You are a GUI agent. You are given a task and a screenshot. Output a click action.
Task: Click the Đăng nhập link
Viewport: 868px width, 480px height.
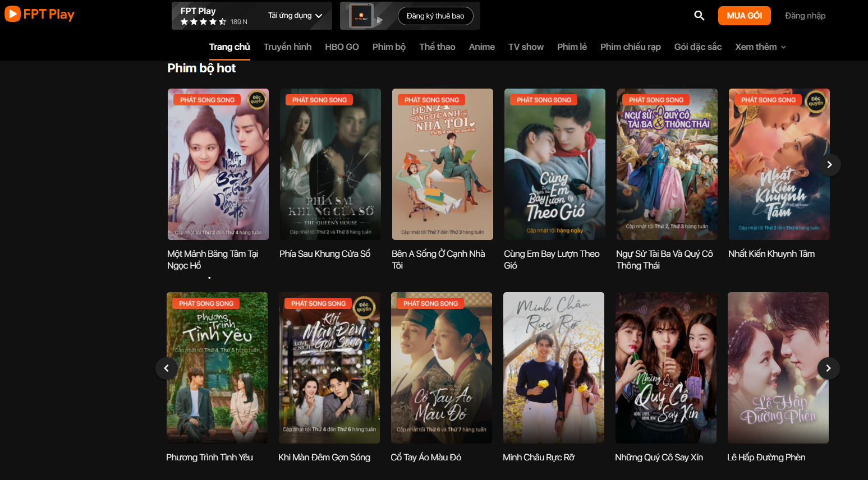point(805,16)
